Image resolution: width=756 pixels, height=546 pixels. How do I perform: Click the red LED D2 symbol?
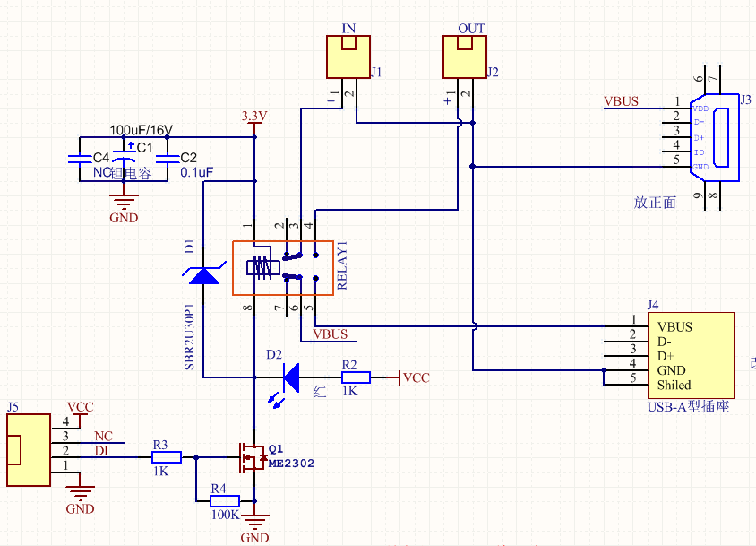click(x=288, y=377)
